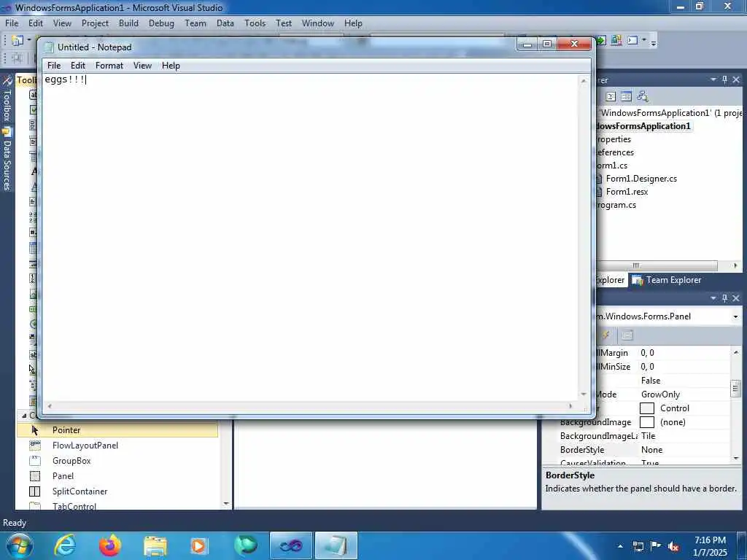The width and height of the screenshot is (747, 560).
Task: Switch to the Team Explorer tab
Action: [x=667, y=280]
